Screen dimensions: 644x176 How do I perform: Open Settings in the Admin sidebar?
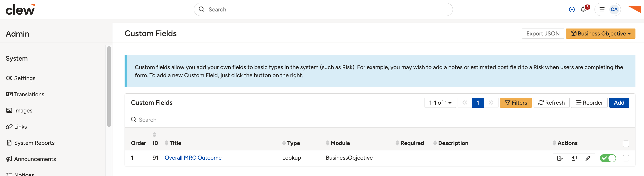(x=21, y=78)
